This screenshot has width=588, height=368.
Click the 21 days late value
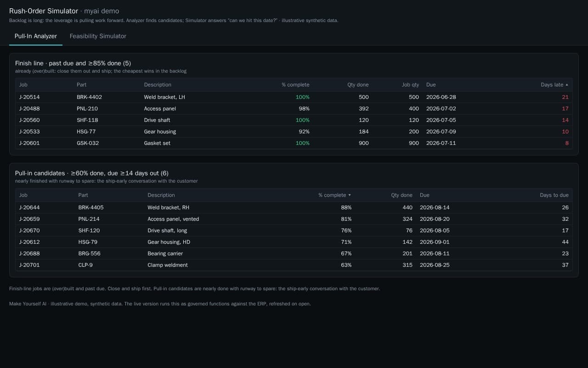[565, 97]
